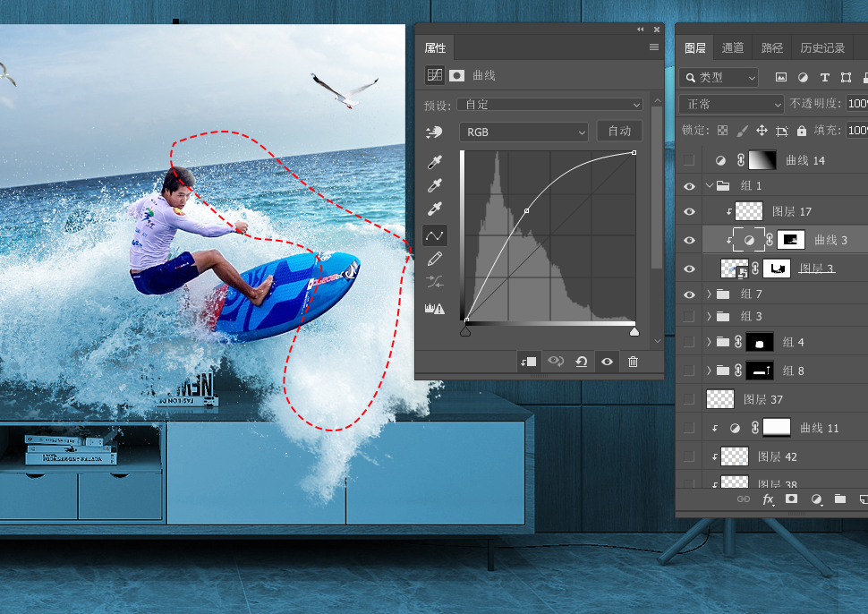Image resolution: width=868 pixels, height=614 pixels.
Task: Filter layers by adjustment layers icon
Action: (x=803, y=78)
